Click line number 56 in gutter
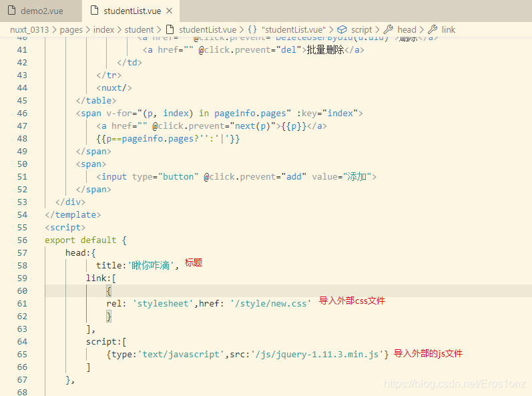532x396 pixels. pyautogui.click(x=22, y=240)
